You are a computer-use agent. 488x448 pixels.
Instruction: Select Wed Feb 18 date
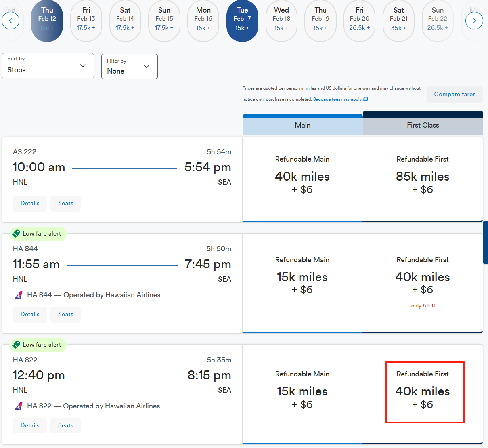click(x=281, y=21)
